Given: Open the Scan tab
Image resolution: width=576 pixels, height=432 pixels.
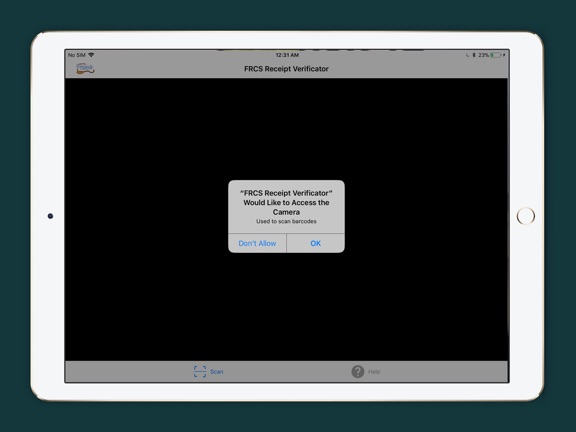Looking at the screenshot, I should [x=208, y=371].
